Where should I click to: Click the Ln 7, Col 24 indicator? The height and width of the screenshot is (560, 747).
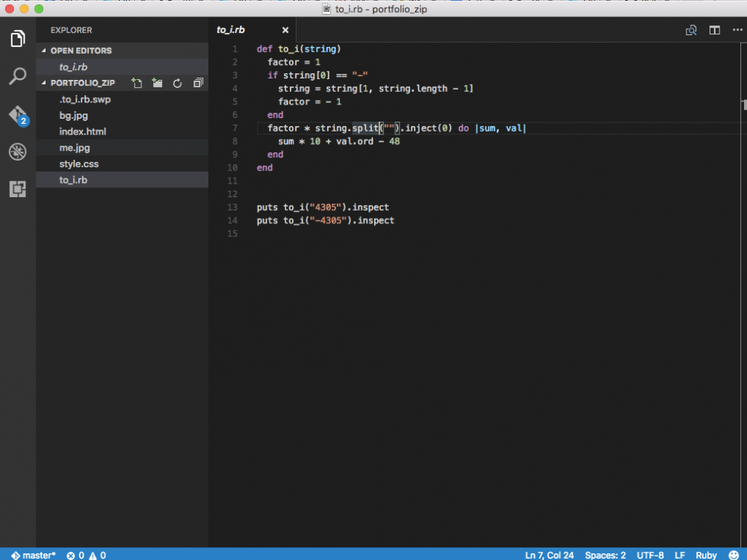tap(550, 555)
